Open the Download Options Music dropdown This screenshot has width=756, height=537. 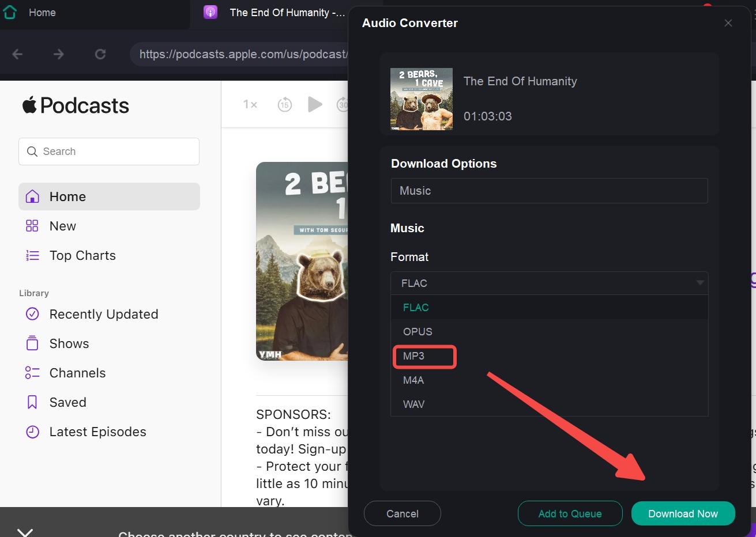click(x=549, y=191)
